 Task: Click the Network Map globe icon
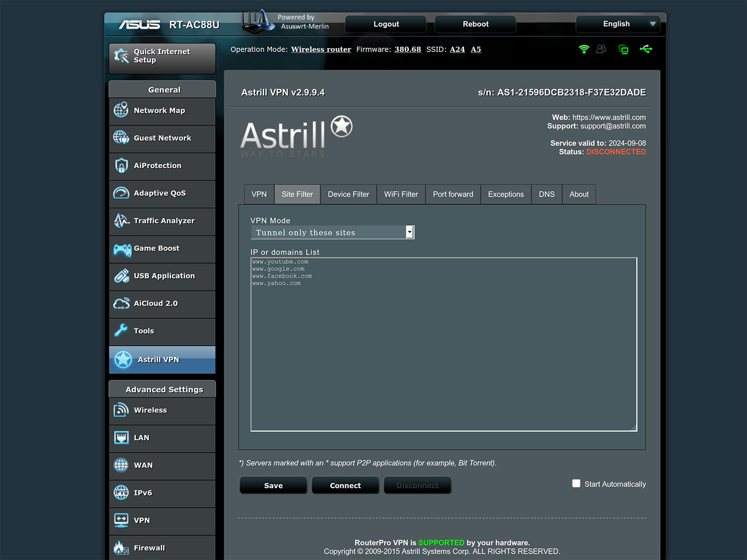[x=121, y=110]
